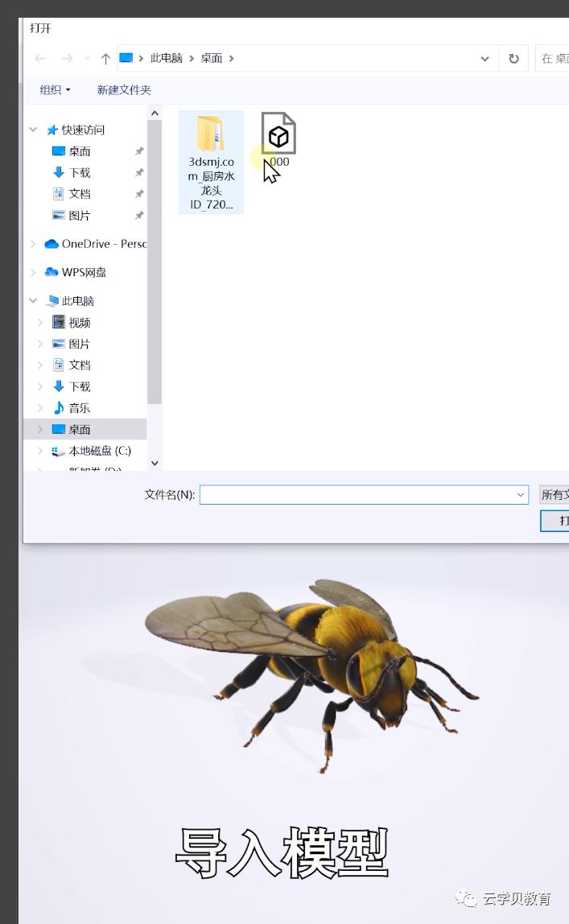Open the 组织 menu
The height and width of the screenshot is (924, 569).
(x=55, y=90)
